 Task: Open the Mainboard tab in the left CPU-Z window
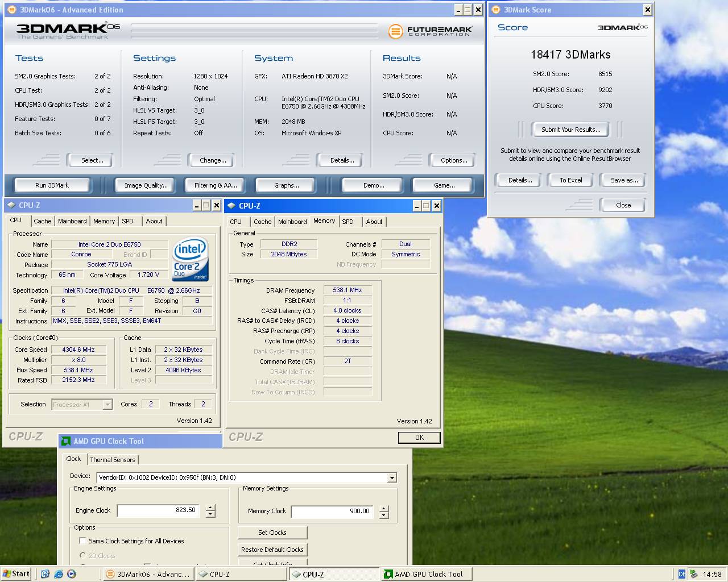click(x=72, y=221)
